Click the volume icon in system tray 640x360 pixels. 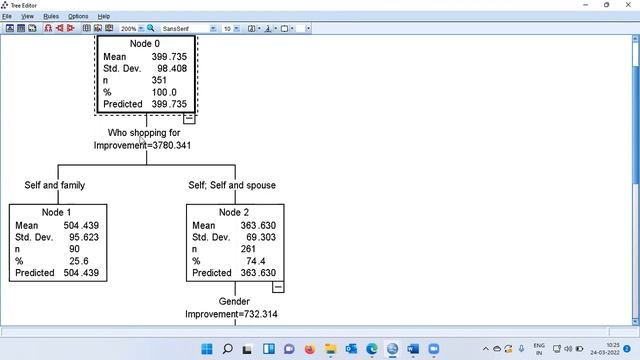click(568, 349)
